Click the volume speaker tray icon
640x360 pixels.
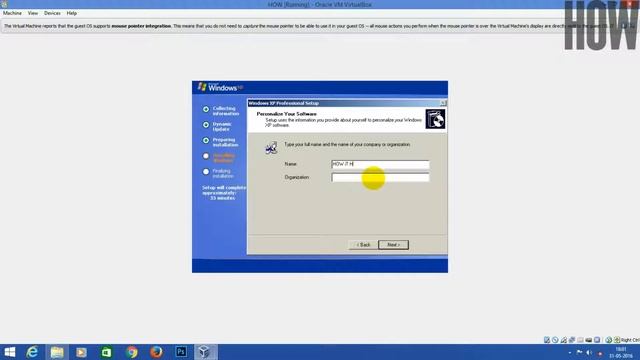589,353
